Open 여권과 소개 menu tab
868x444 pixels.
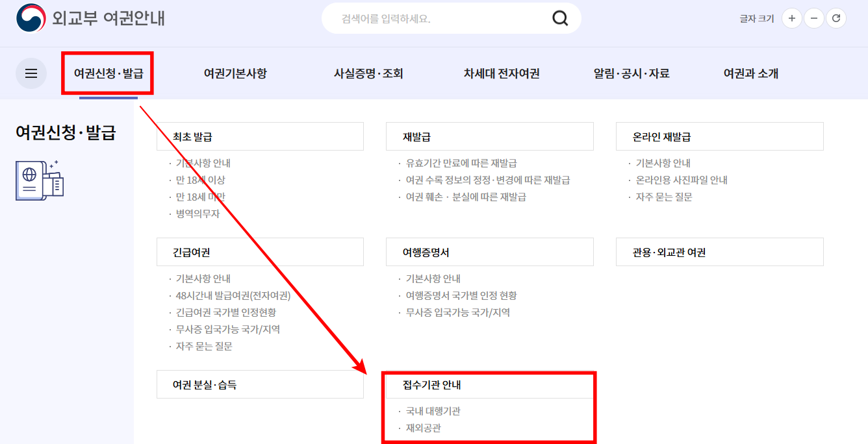coord(751,73)
